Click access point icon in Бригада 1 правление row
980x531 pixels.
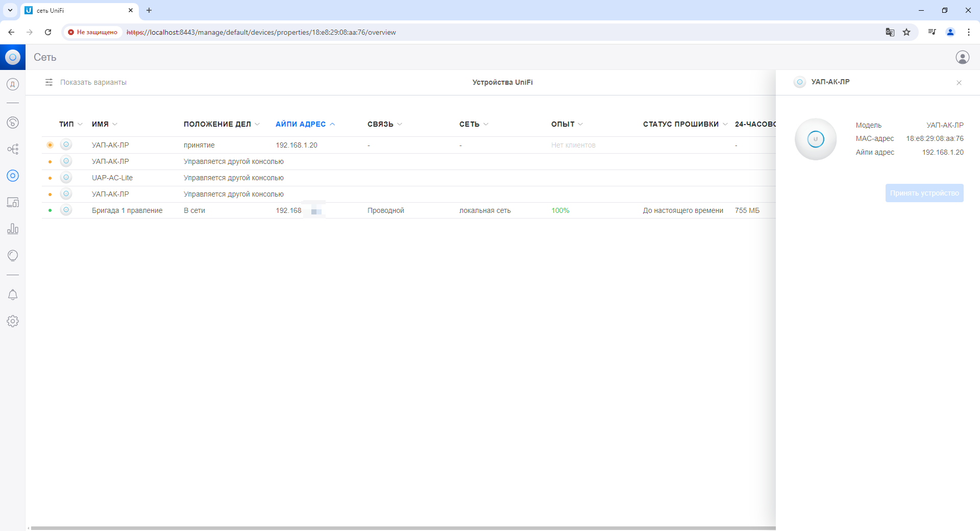(x=66, y=210)
